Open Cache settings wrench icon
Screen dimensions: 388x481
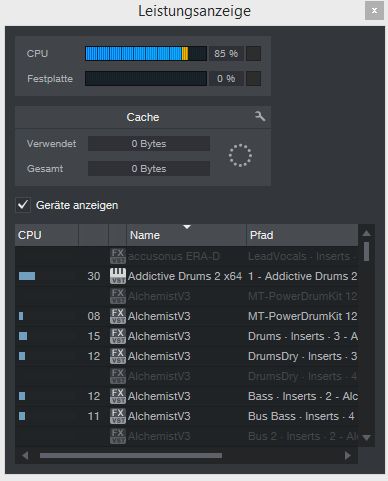(x=260, y=117)
